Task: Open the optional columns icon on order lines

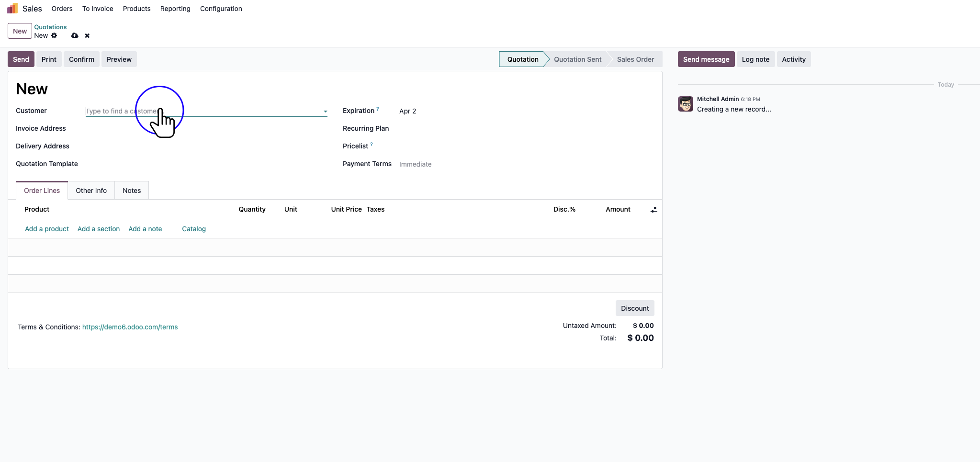Action: tap(653, 209)
